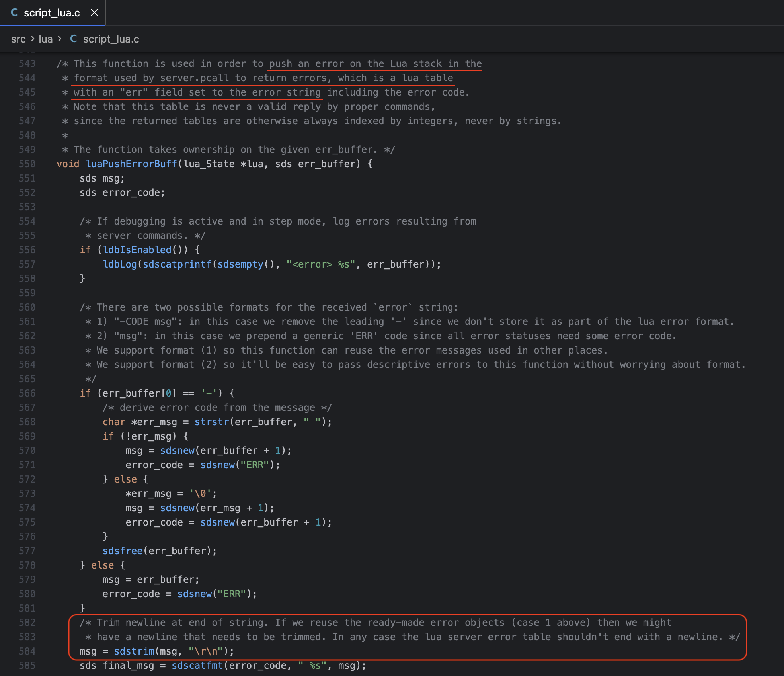The width and height of the screenshot is (784, 676).
Task: Click the luaPushErrorBuff function name
Action: click(x=131, y=164)
